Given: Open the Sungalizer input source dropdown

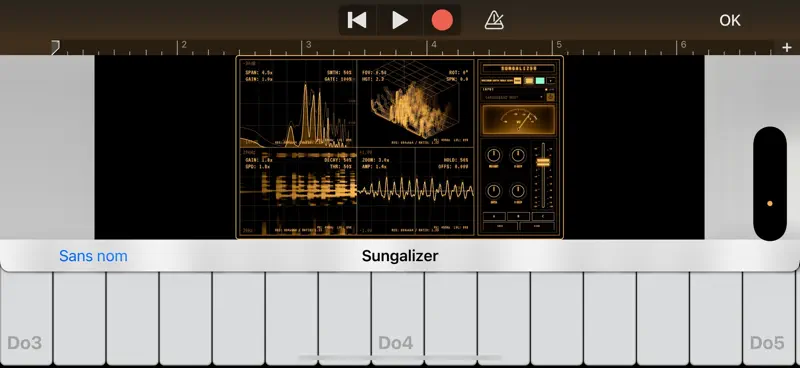Looking at the screenshot, I should click(x=512, y=97).
